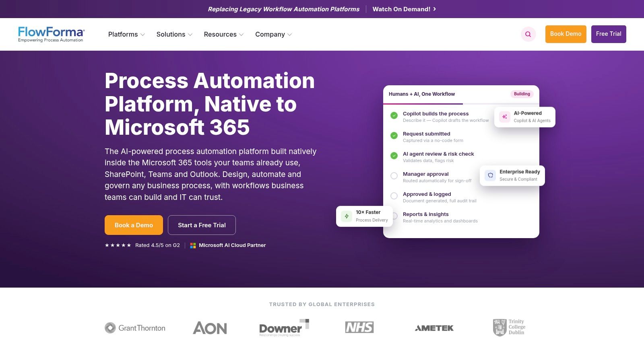Click the Enterprise Ready shield icon
Viewport: 644px width, 362px height.
click(x=490, y=175)
